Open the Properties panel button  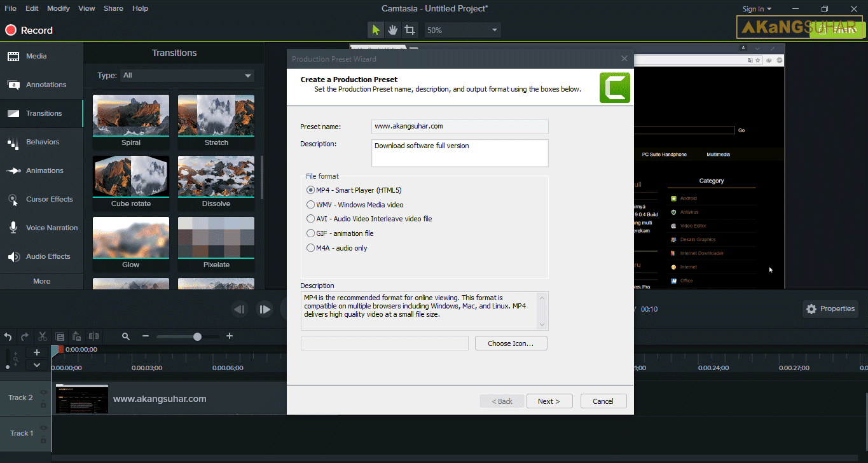[830, 309]
